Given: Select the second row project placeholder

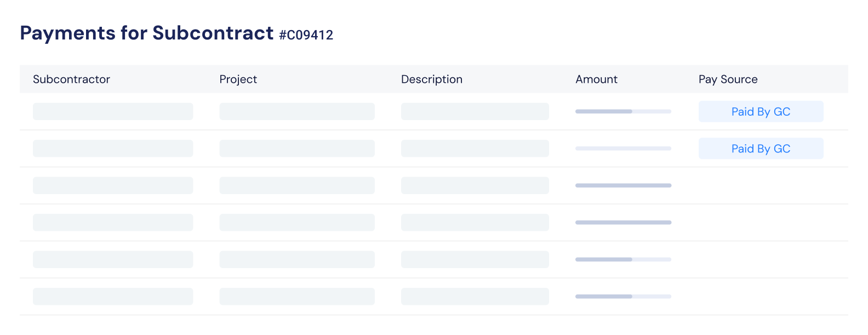Looking at the screenshot, I should pos(297,149).
